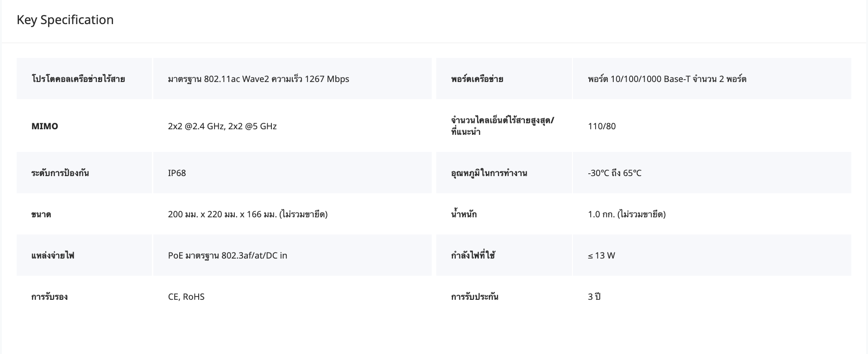
Task: Select the 2x2 @2.4 GHz, 2x2 @5 GHz text
Action: pyautogui.click(x=222, y=126)
